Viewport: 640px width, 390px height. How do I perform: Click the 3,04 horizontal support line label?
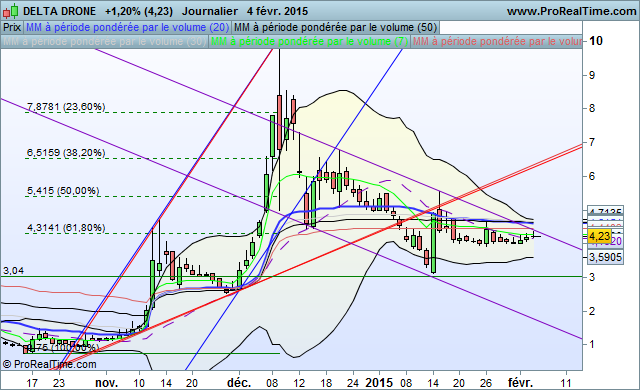tap(13, 270)
